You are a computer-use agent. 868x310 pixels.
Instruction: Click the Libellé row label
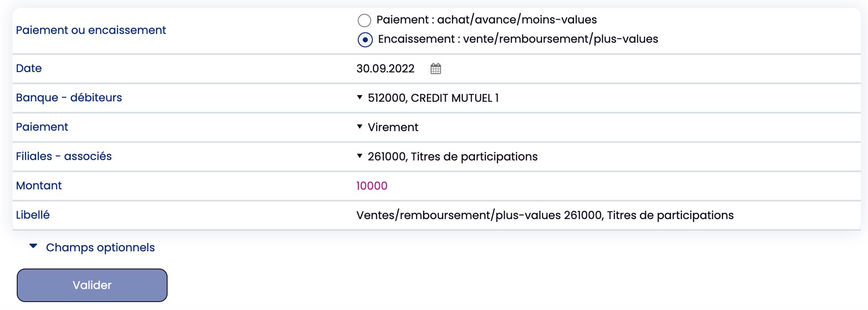click(33, 215)
